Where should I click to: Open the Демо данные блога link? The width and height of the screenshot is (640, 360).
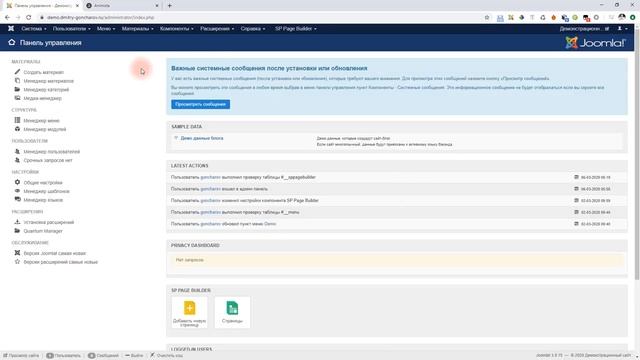click(x=202, y=138)
